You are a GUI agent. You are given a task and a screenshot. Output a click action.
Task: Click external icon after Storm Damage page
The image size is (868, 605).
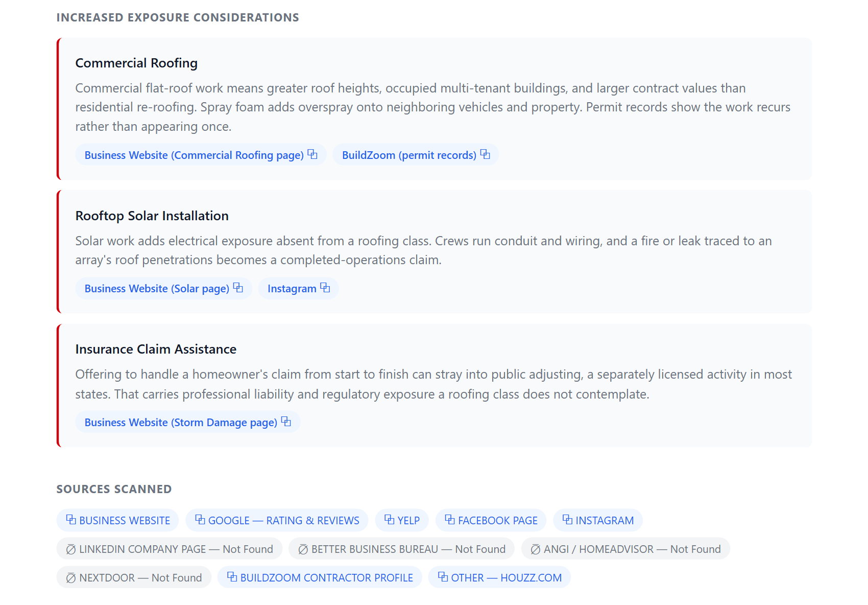pyautogui.click(x=286, y=422)
